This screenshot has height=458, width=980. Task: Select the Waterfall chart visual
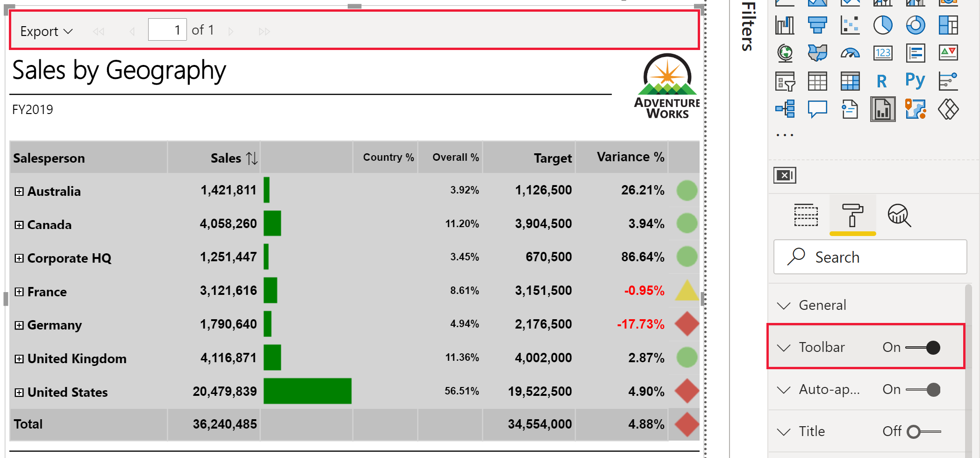point(785,25)
